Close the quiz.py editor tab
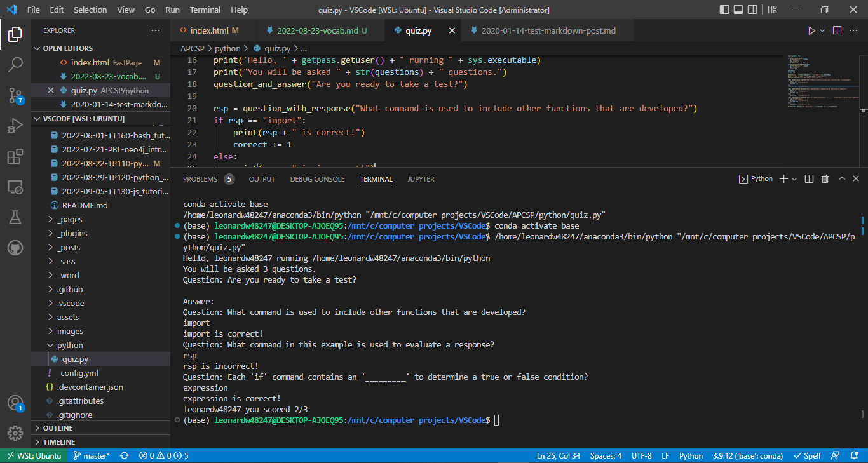The image size is (868, 463). pyautogui.click(x=452, y=30)
